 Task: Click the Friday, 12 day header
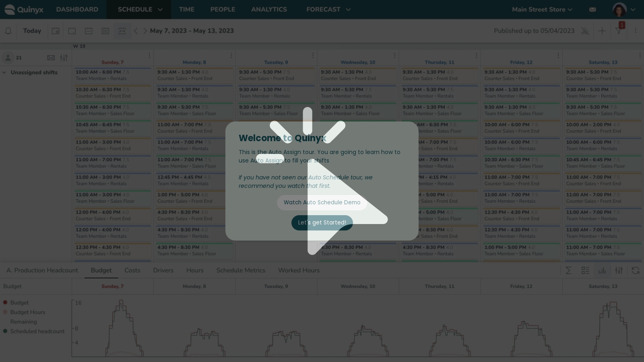[x=521, y=62]
